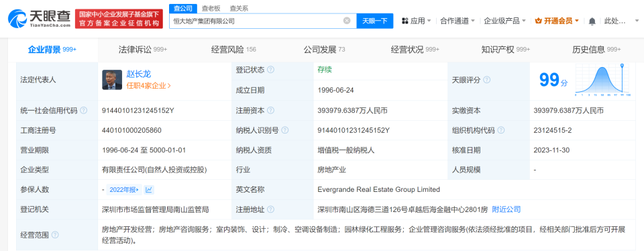The width and height of the screenshot is (644, 251).
Task: Switch to 查公司 search tab
Action: [x=182, y=8]
